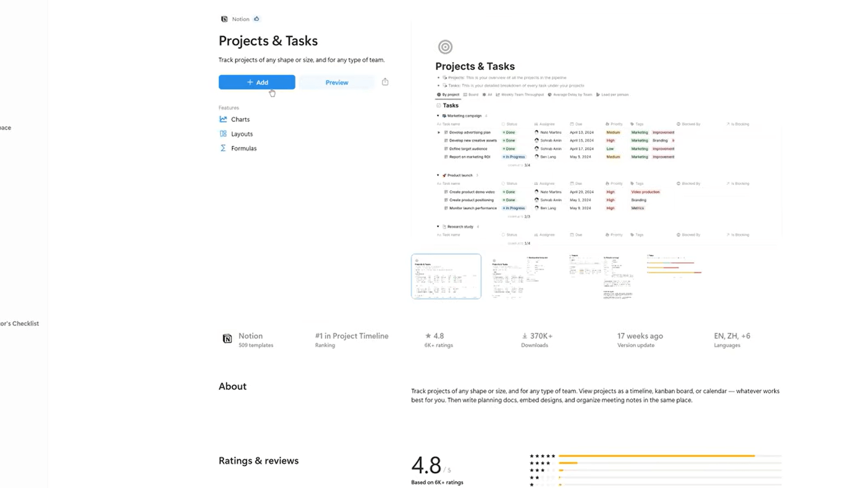Viewport: 868px width, 488px height.
Task: Select the Layouts feature label
Action: coord(242,134)
